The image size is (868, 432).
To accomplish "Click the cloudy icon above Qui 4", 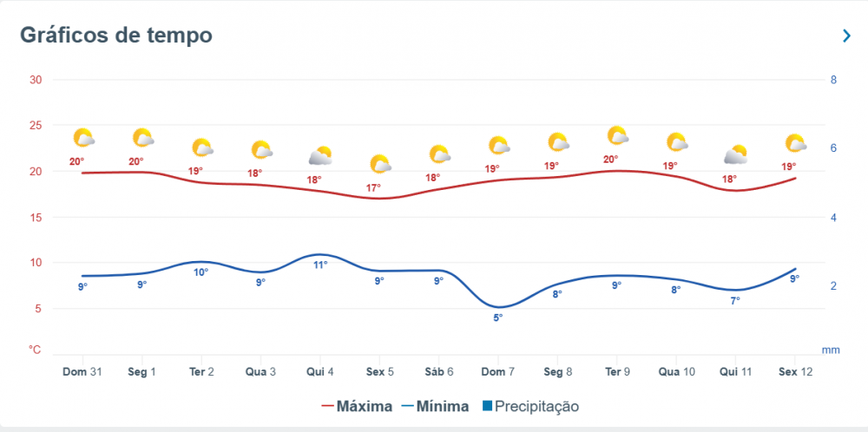I will (x=320, y=156).
